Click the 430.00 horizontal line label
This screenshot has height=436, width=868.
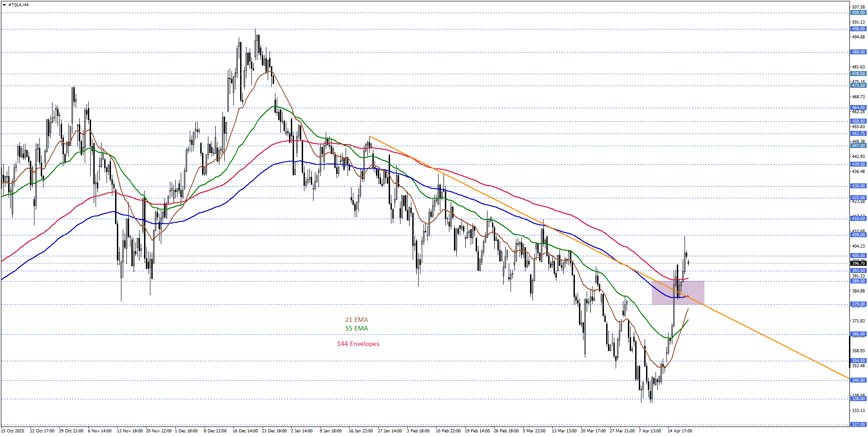coord(858,186)
